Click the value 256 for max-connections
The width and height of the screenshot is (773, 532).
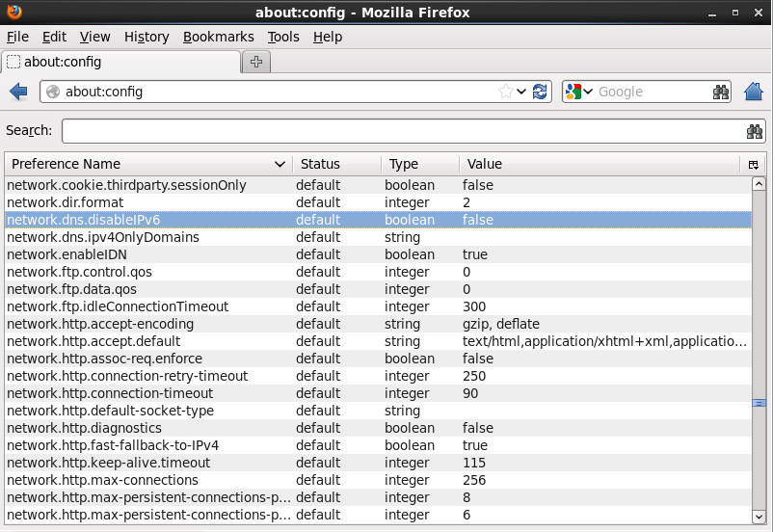coord(474,480)
